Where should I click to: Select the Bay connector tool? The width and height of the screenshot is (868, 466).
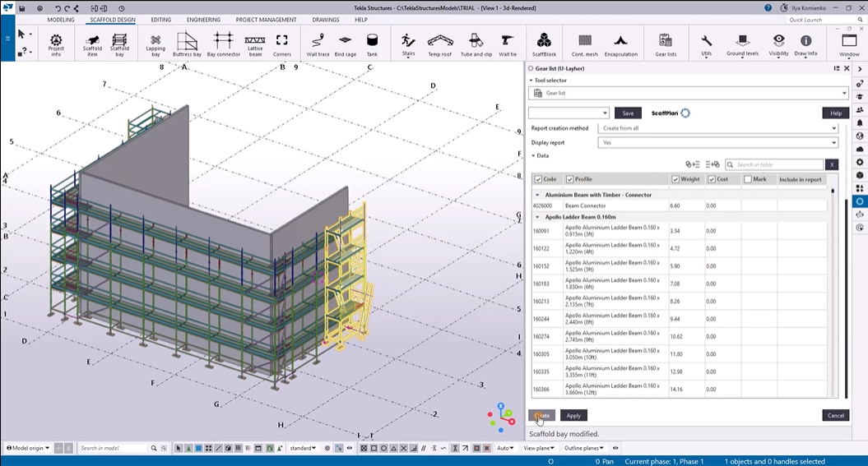[224, 45]
